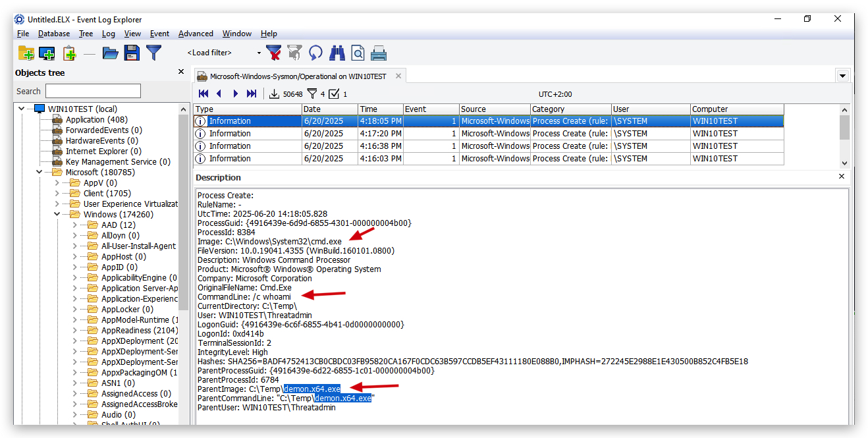Image resolution: width=868 pixels, height=438 pixels.
Task: Click the checkmark selected-events icon
Action: (x=334, y=94)
